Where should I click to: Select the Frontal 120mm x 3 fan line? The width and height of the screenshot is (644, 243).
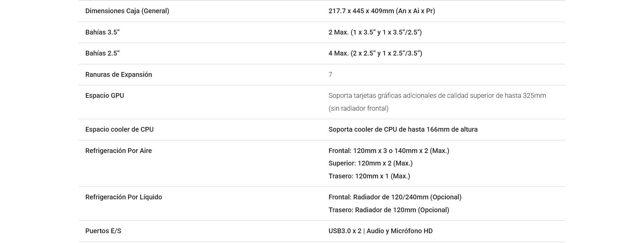point(389,151)
